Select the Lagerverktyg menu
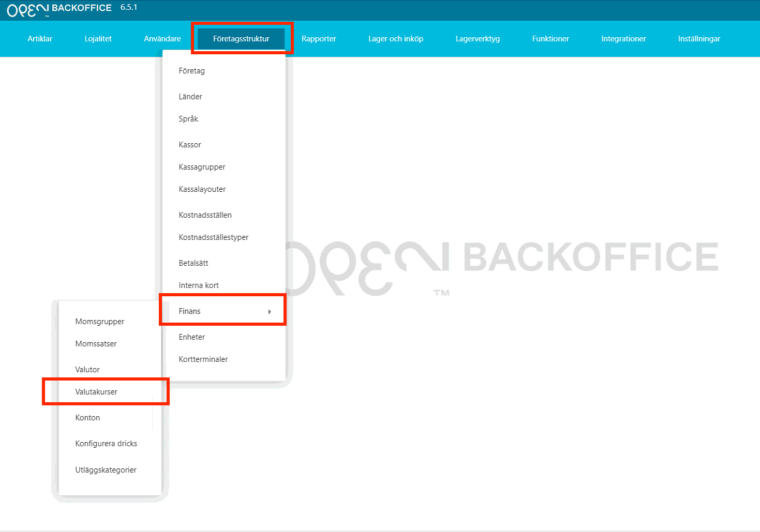This screenshot has height=532, width=760. pos(478,39)
